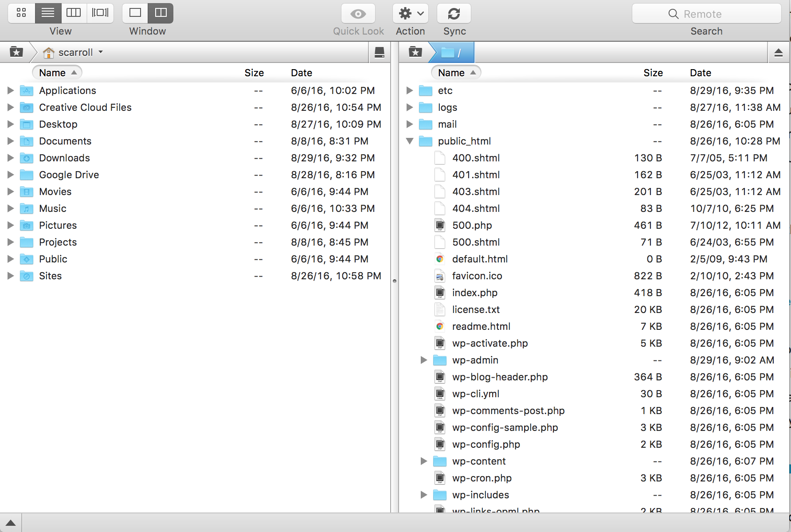The width and height of the screenshot is (791, 532).
Task: Select the wp-blog-header.php file name
Action: 500,377
